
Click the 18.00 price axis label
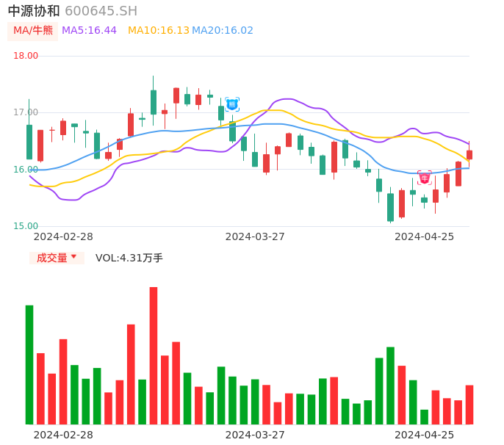26,56
